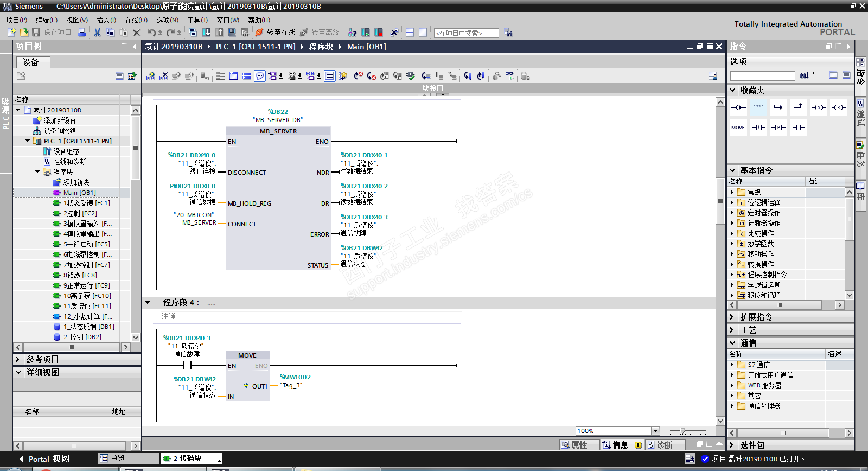Screen dimensions: 868x471
Task: Click 添加新设备 in project tree
Action: 60,120
